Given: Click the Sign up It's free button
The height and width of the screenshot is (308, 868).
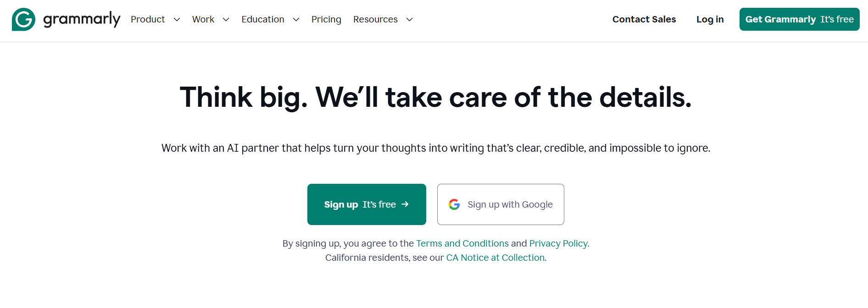Looking at the screenshot, I should pos(367,204).
